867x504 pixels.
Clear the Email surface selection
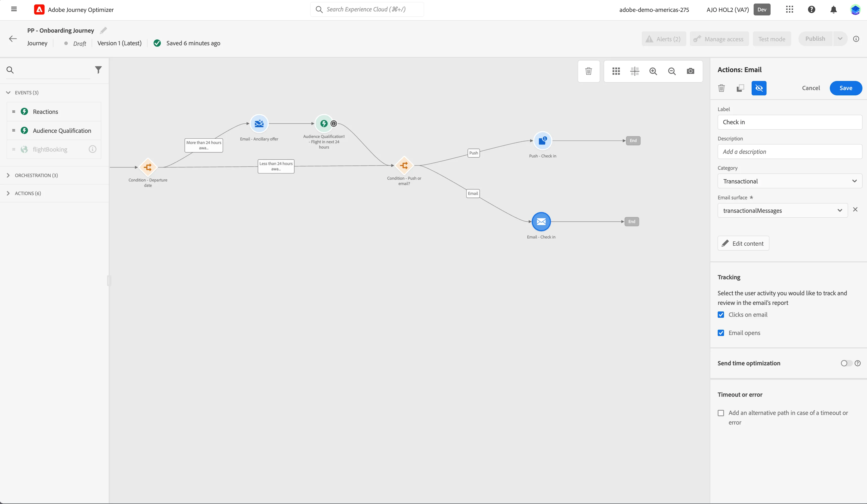coord(855,209)
